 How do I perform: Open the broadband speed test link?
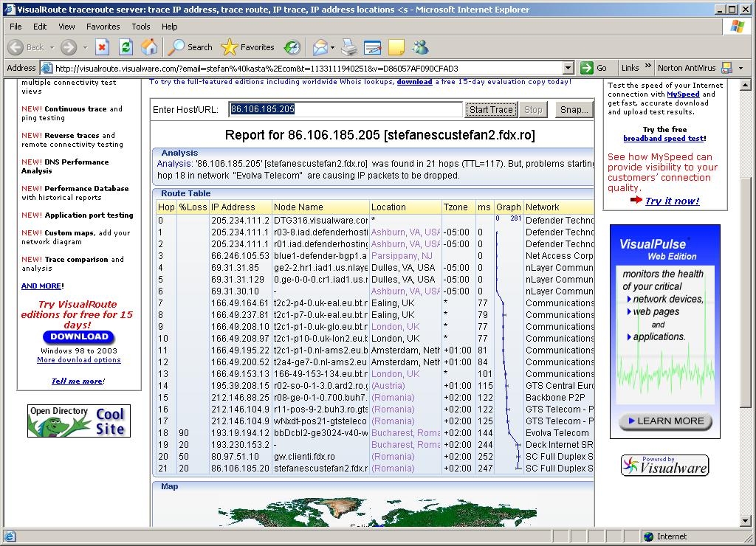[664, 138]
